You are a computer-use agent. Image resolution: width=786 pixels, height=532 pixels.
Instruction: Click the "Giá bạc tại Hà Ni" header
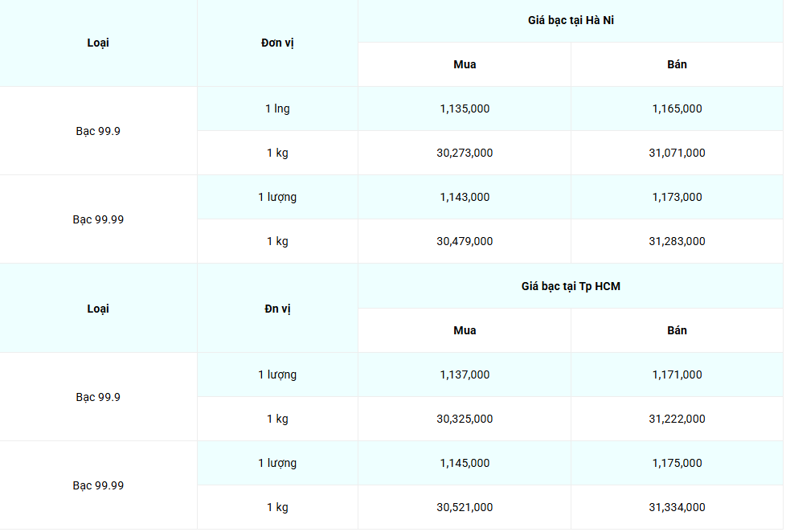coord(571,21)
